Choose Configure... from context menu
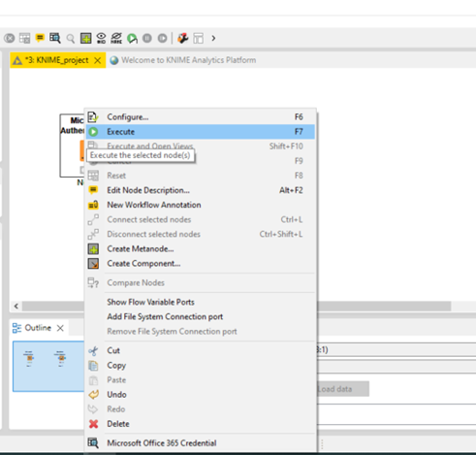The image size is (476, 455). point(201,117)
